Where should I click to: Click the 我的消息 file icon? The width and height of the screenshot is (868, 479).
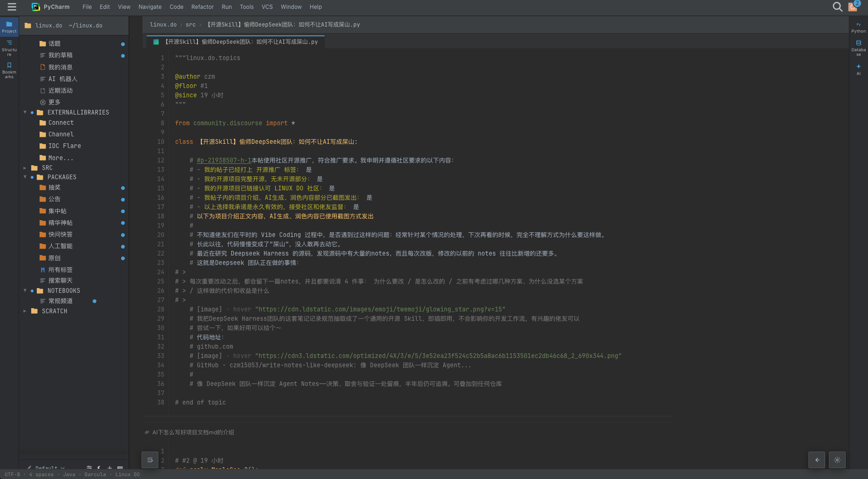43,67
